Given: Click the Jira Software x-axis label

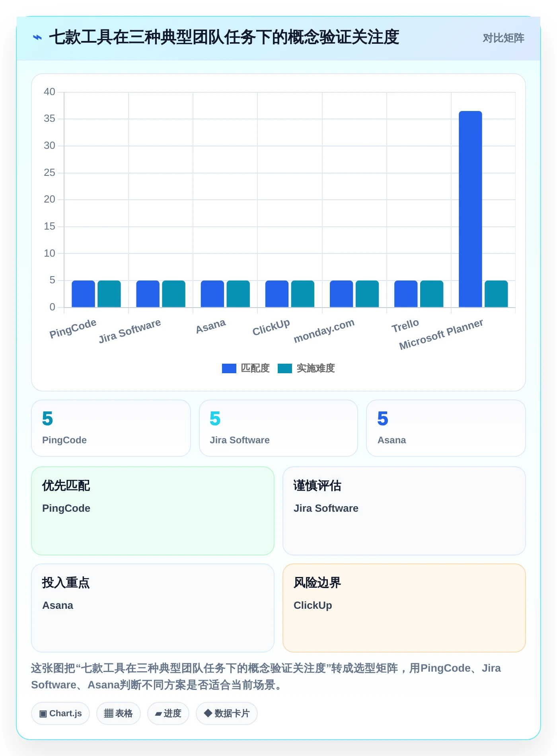Looking at the screenshot, I should (x=130, y=331).
